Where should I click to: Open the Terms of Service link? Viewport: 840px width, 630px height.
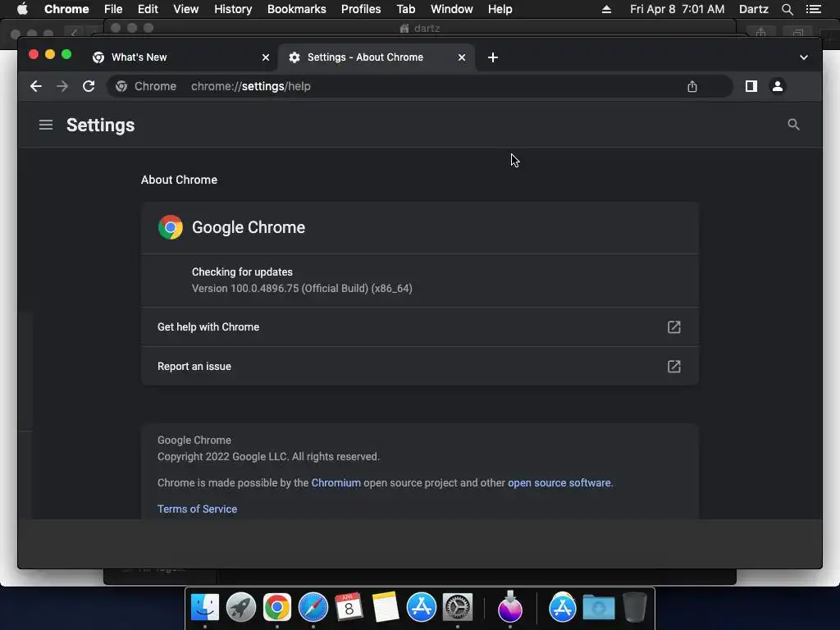point(197,509)
